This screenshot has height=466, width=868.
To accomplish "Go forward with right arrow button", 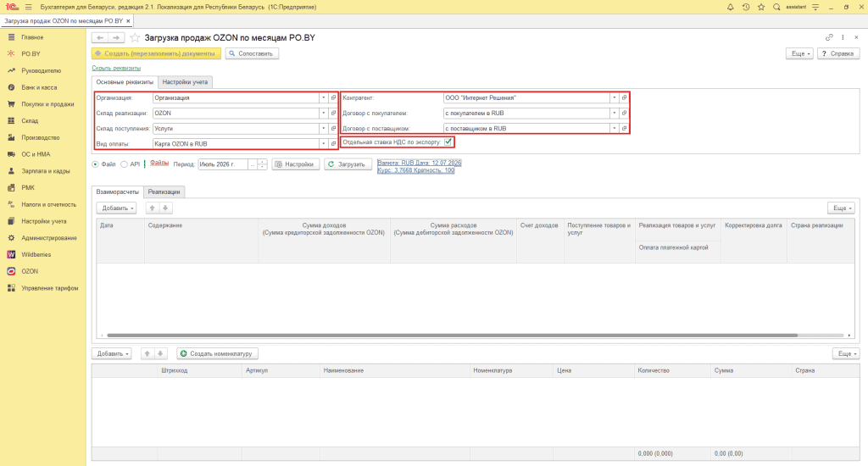I will pos(116,37).
